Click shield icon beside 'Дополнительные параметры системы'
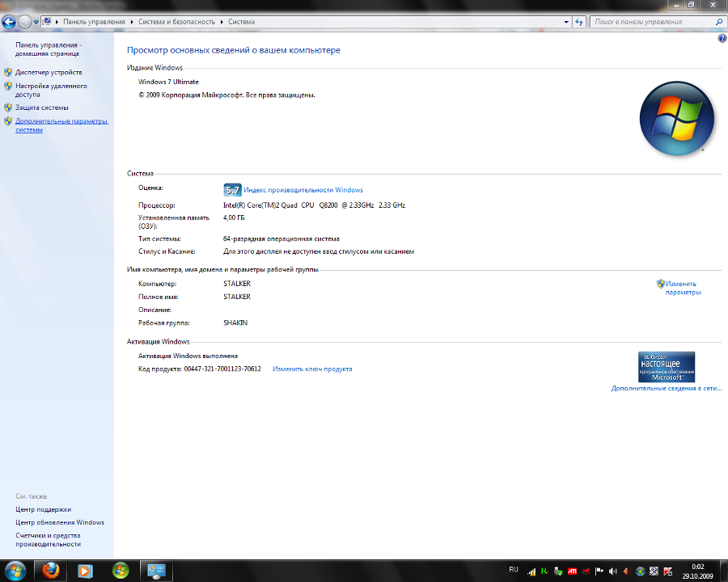The height and width of the screenshot is (582, 728). 8,121
